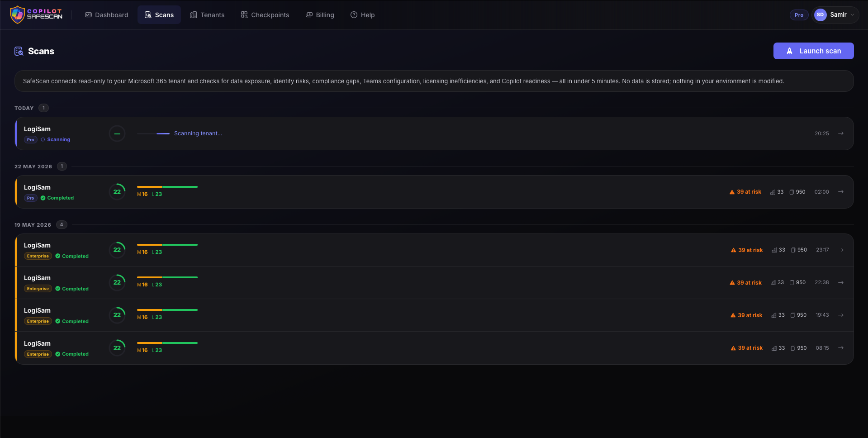Click the severity bar in the 23:17 row
This screenshot has height=438, width=868.
pos(167,245)
